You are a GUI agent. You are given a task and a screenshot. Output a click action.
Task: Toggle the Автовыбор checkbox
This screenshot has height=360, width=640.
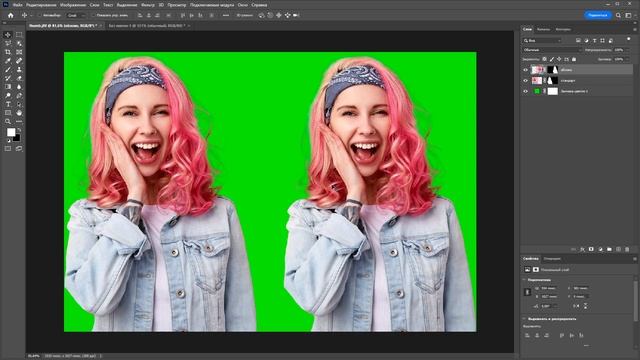coord(40,16)
